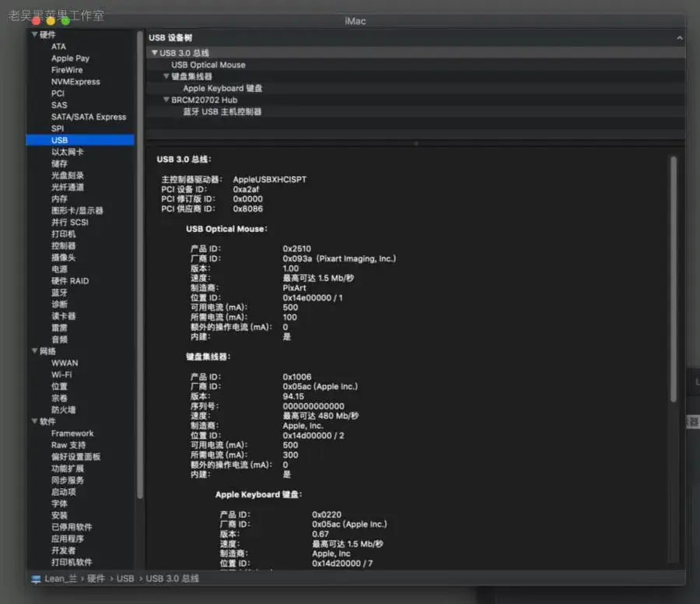
Task: Select PCI in the sidebar
Action: click(58, 93)
